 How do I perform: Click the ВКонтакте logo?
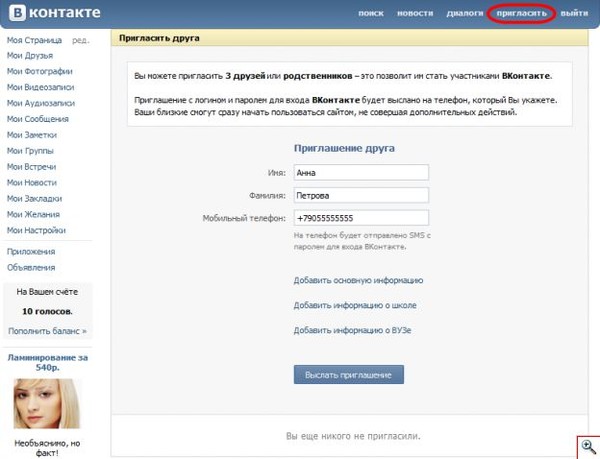point(55,13)
